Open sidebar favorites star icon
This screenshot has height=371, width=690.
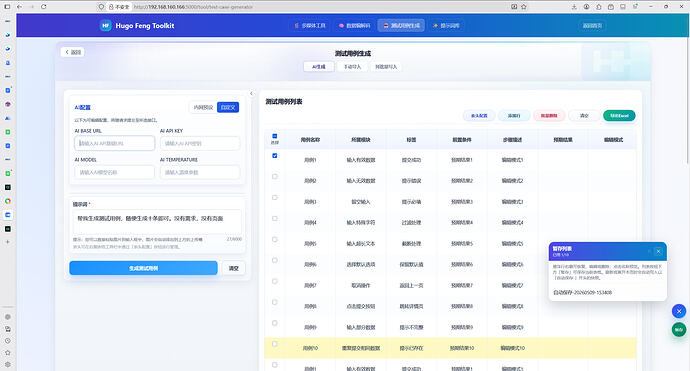(x=7, y=353)
